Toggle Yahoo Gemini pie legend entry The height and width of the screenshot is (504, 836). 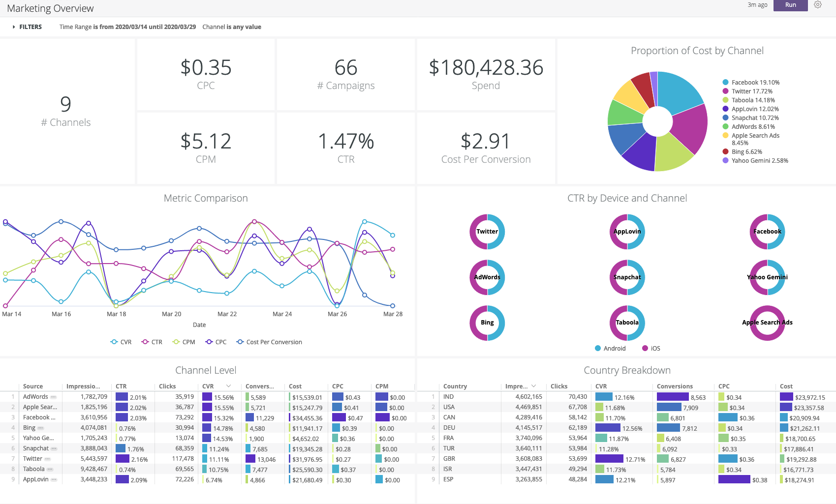point(755,161)
